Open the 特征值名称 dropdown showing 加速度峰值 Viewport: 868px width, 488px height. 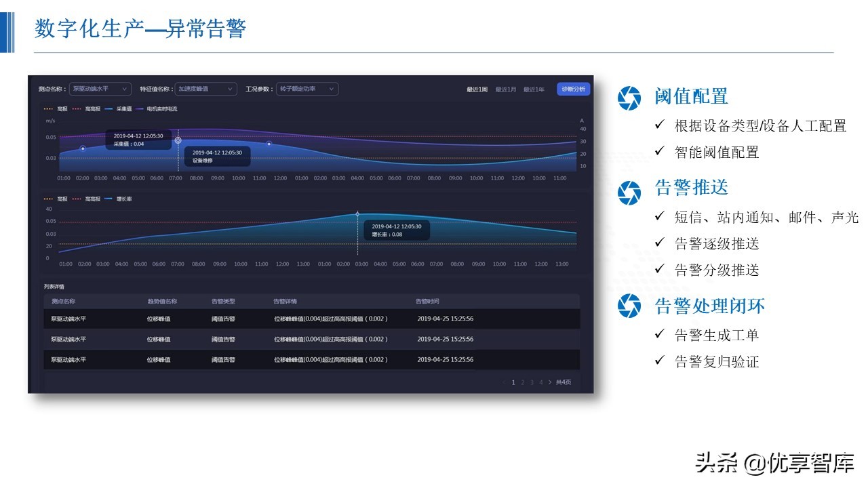(x=206, y=89)
